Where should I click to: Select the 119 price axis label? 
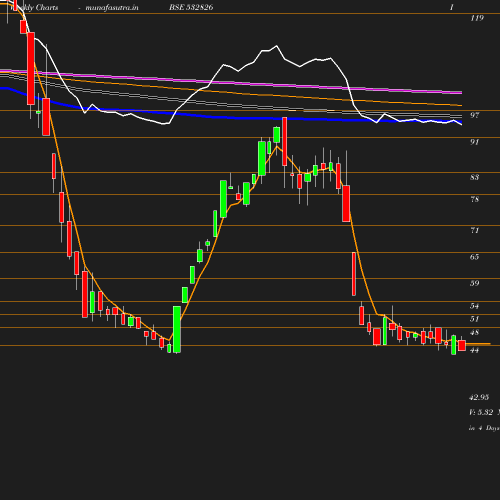coord(477,18)
